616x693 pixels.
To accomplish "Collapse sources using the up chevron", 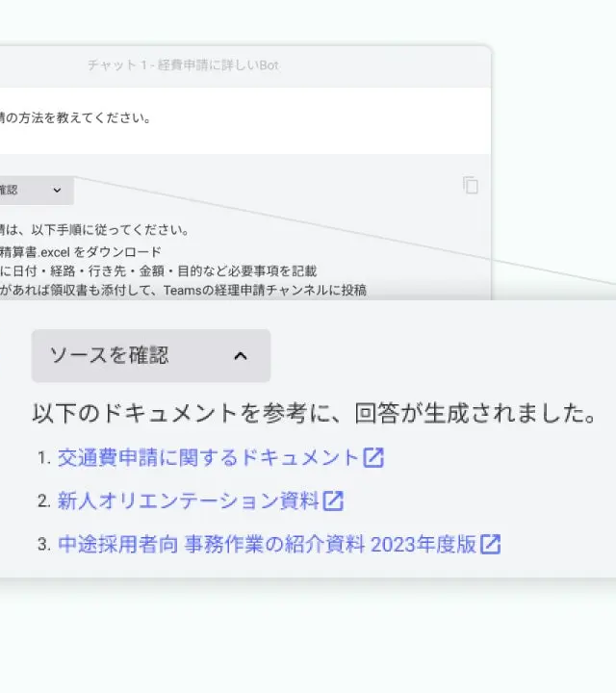I will [x=241, y=356].
